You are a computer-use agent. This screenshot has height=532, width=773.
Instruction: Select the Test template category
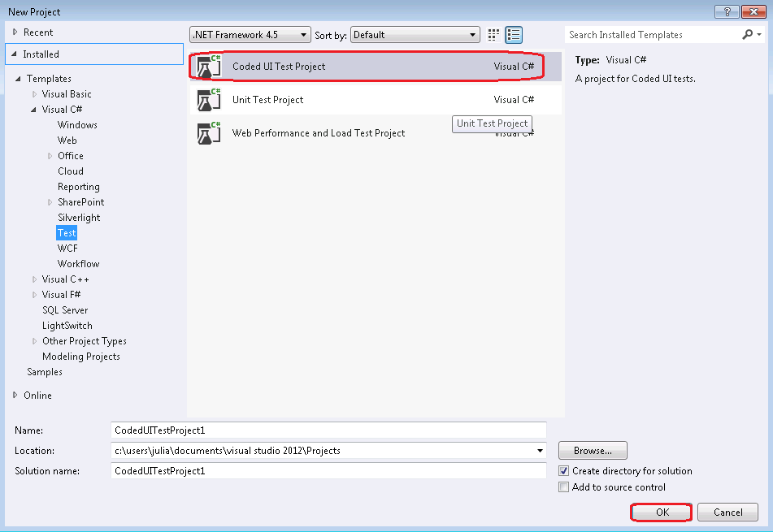(x=67, y=233)
